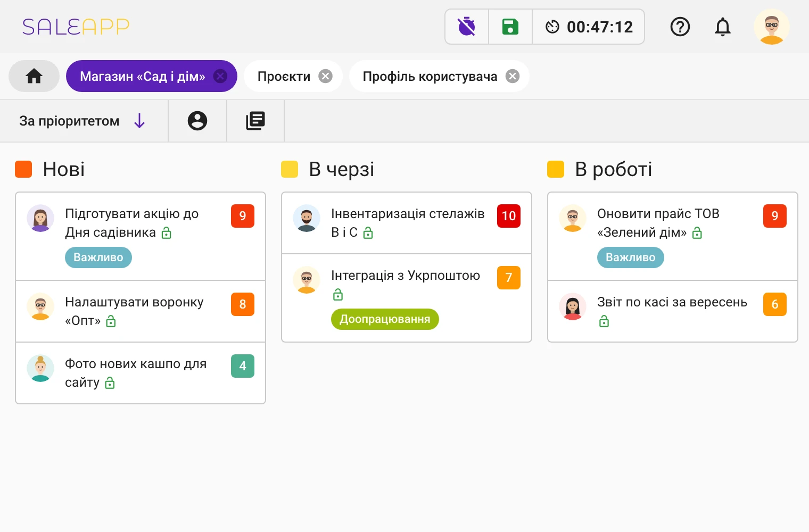Open notifications bell

pyautogui.click(x=723, y=27)
